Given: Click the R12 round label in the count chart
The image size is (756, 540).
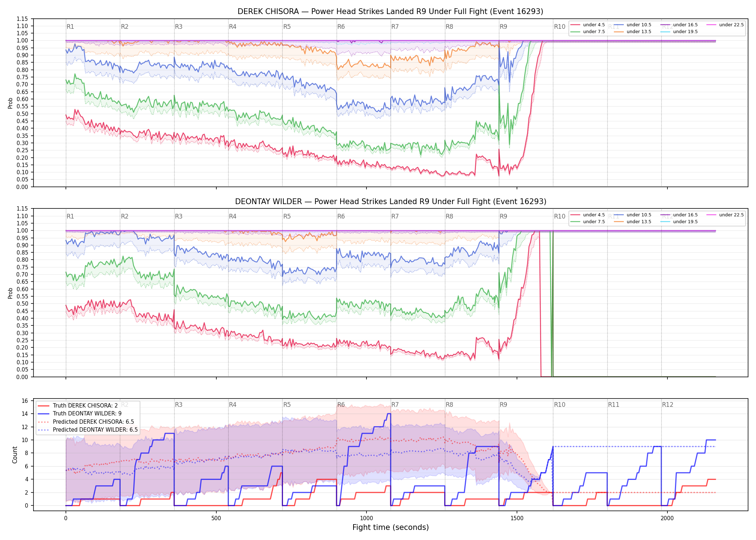Looking at the screenshot, I should point(667,405).
